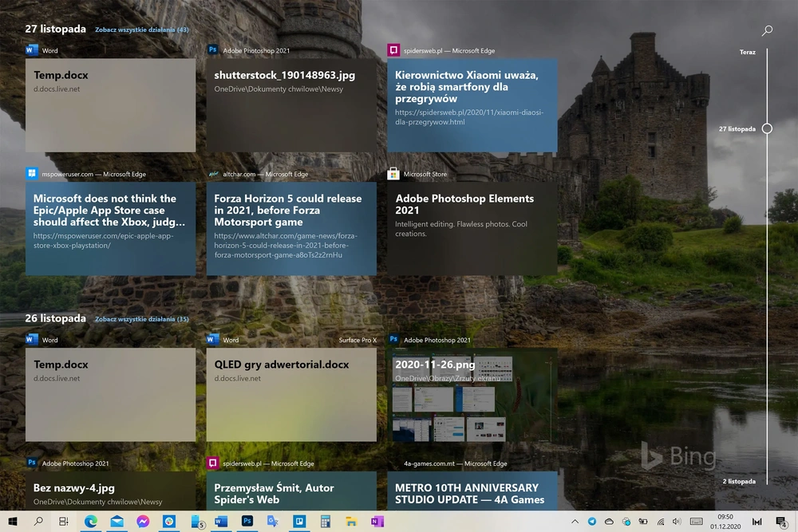The height and width of the screenshot is (532, 798).
Task: Open Trello from taskbar
Action: point(299,522)
